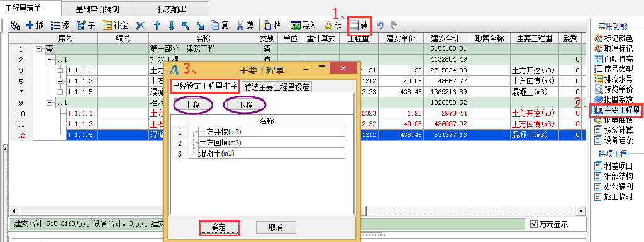The image size is (644, 242).
Task: Click the horizontal scrollbar left arrow
Action: (14, 211)
